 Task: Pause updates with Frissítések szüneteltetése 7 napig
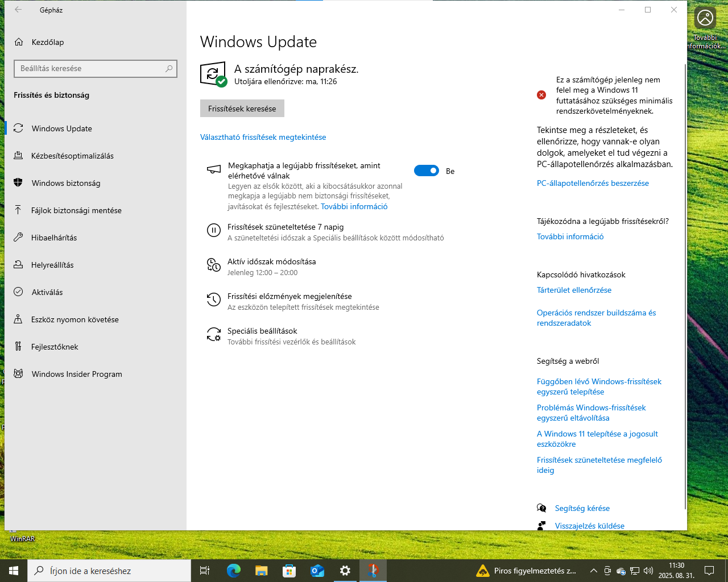[x=325, y=232]
